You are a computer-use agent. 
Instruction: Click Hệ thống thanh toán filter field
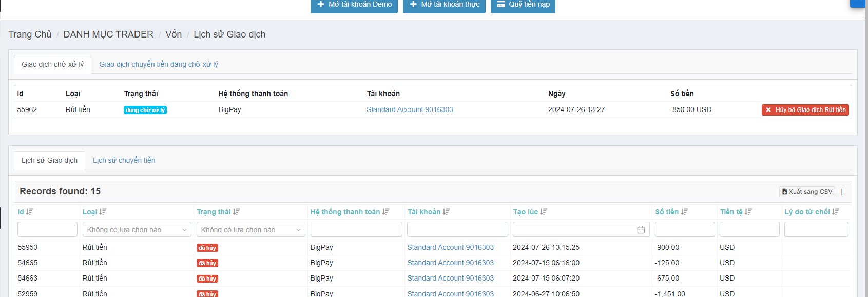[x=356, y=230]
